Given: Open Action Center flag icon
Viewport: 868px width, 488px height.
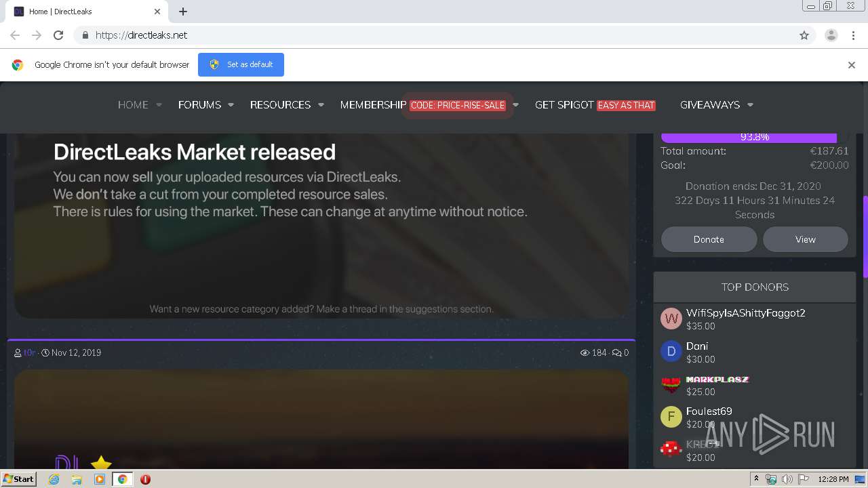Looking at the screenshot, I should pyautogui.click(x=804, y=479).
